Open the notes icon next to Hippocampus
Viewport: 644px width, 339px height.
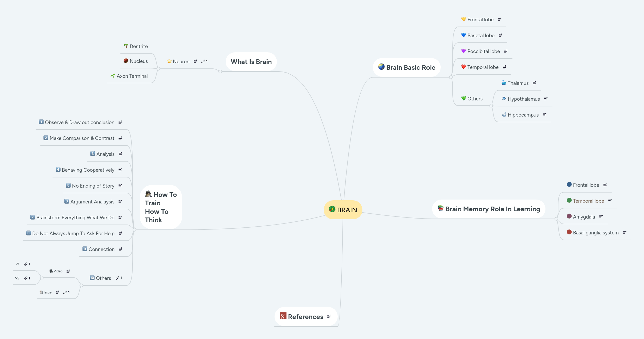(x=545, y=114)
